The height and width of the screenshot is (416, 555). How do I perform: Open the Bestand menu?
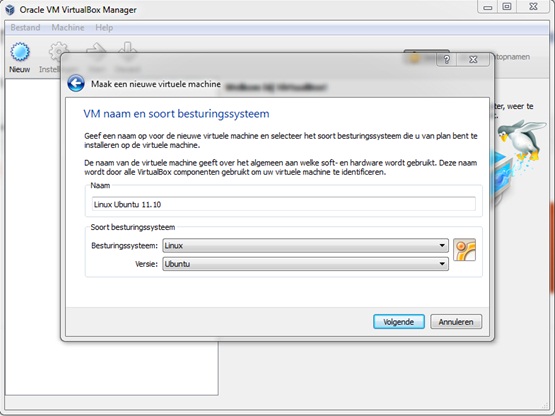pos(25,28)
